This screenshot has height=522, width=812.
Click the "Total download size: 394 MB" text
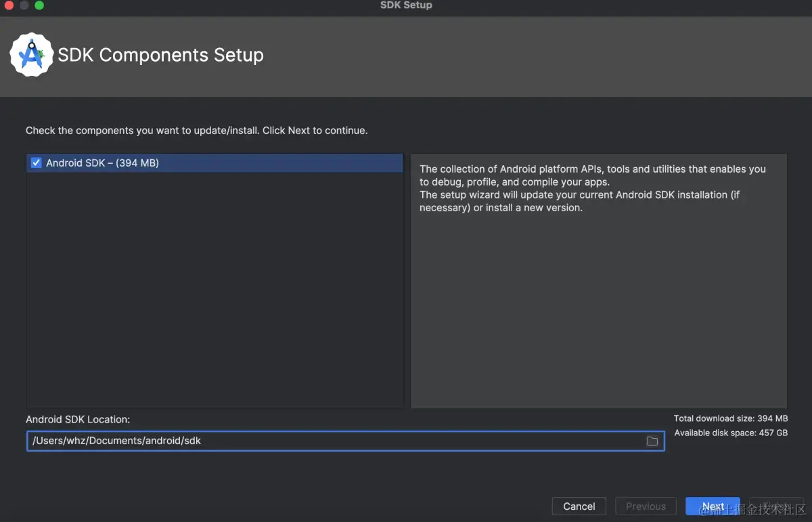point(731,418)
